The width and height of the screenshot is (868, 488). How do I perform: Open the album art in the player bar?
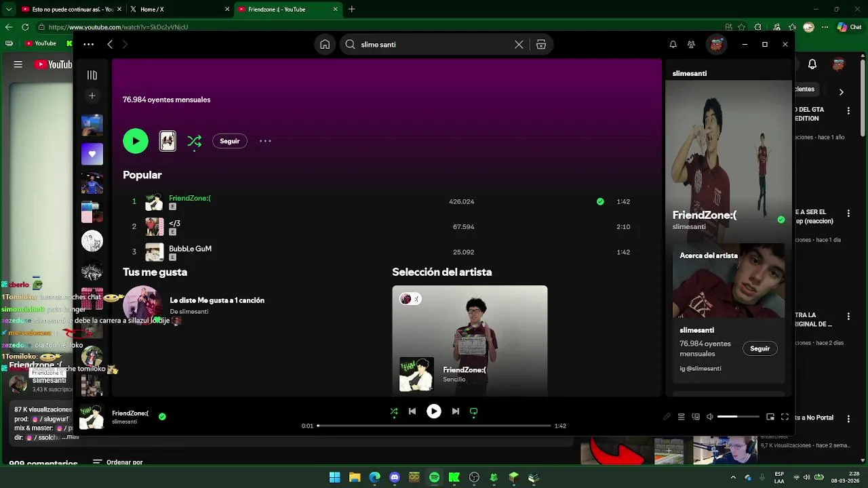click(92, 417)
